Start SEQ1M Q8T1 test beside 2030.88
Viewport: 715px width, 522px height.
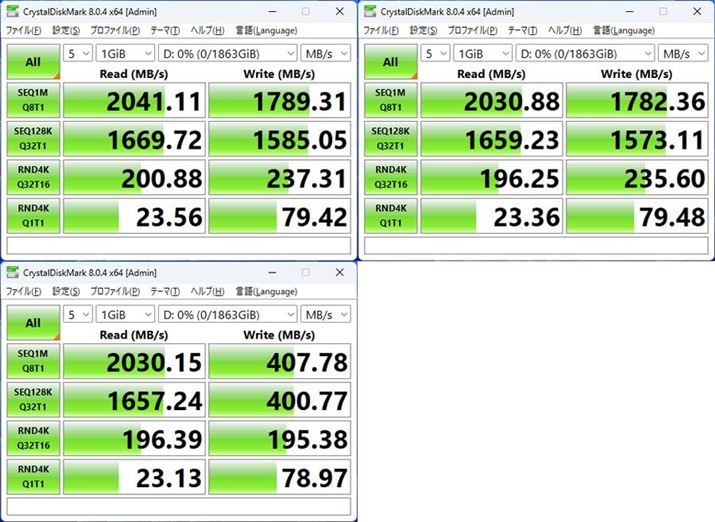[x=391, y=100]
